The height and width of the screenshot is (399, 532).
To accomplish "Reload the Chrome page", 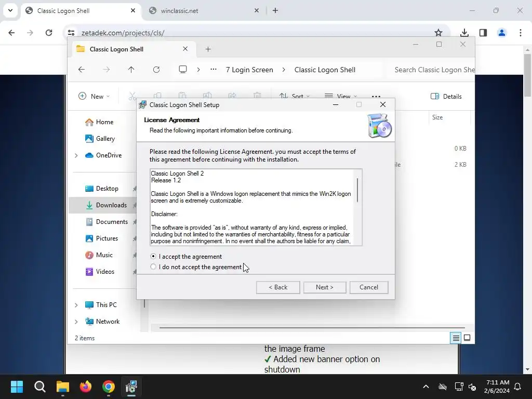I will 49,33.
